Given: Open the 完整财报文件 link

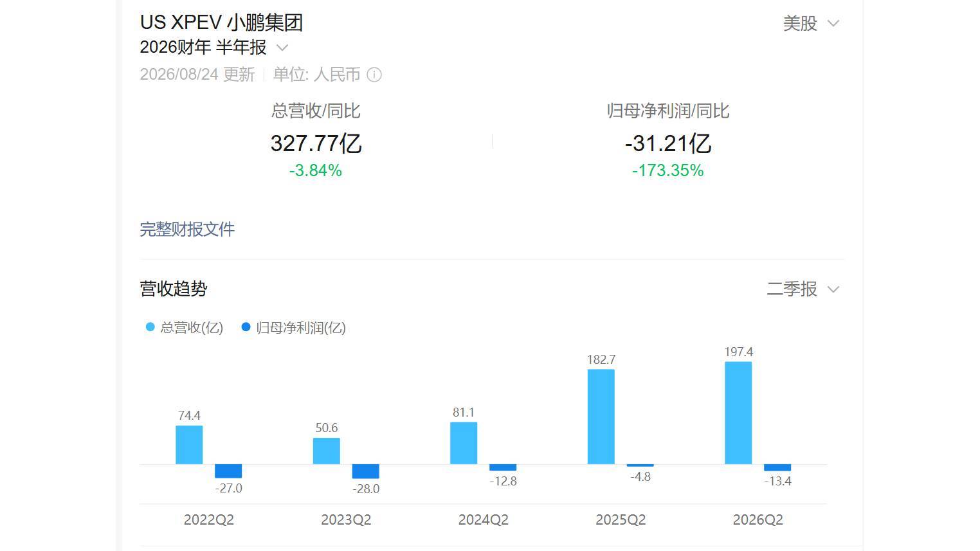Looking at the screenshot, I should (x=187, y=230).
